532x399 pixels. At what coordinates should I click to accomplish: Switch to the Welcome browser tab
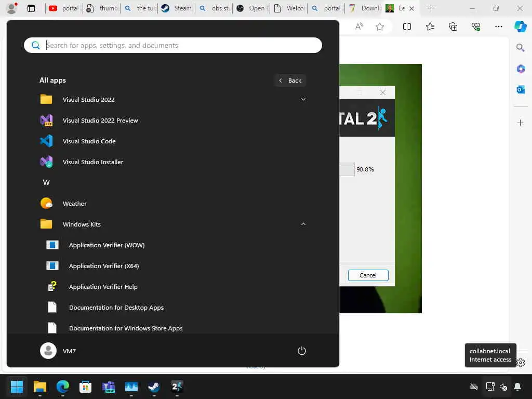[x=288, y=8]
